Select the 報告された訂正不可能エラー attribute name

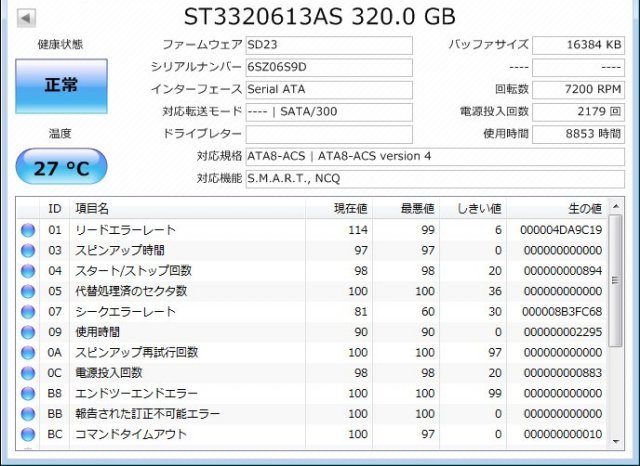point(148,414)
